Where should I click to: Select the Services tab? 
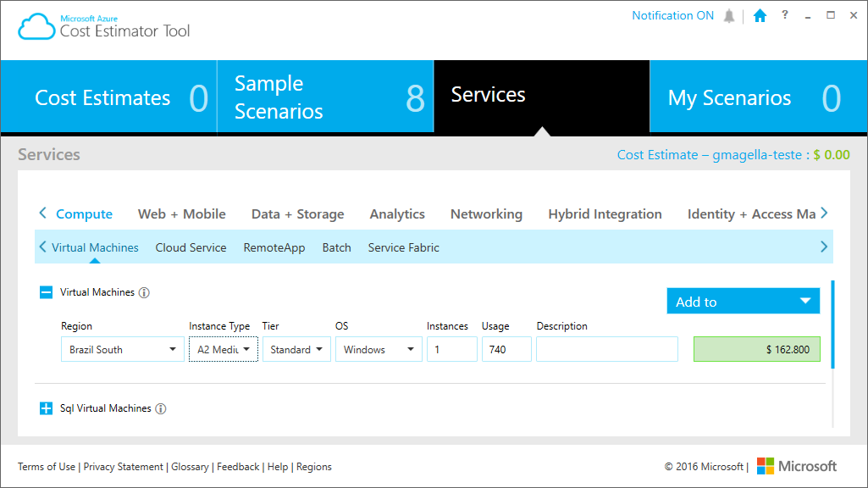tap(541, 97)
